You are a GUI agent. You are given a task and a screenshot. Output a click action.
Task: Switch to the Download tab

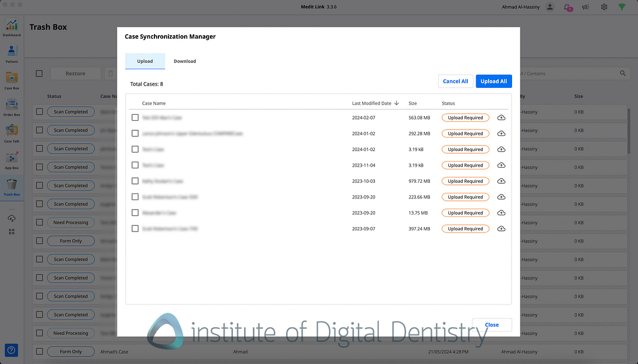[x=185, y=61]
